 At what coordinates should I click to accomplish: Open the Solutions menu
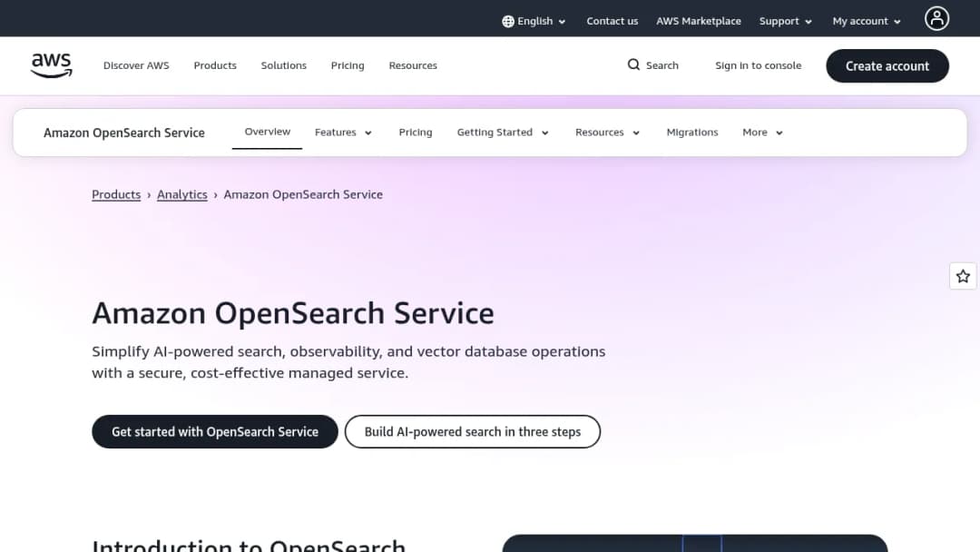pyautogui.click(x=284, y=65)
